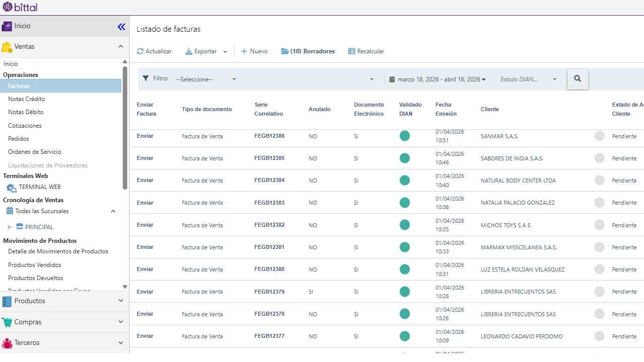Click sidebar scrollbar up arrow
The height and width of the screenshot is (362, 644).
[125, 62]
